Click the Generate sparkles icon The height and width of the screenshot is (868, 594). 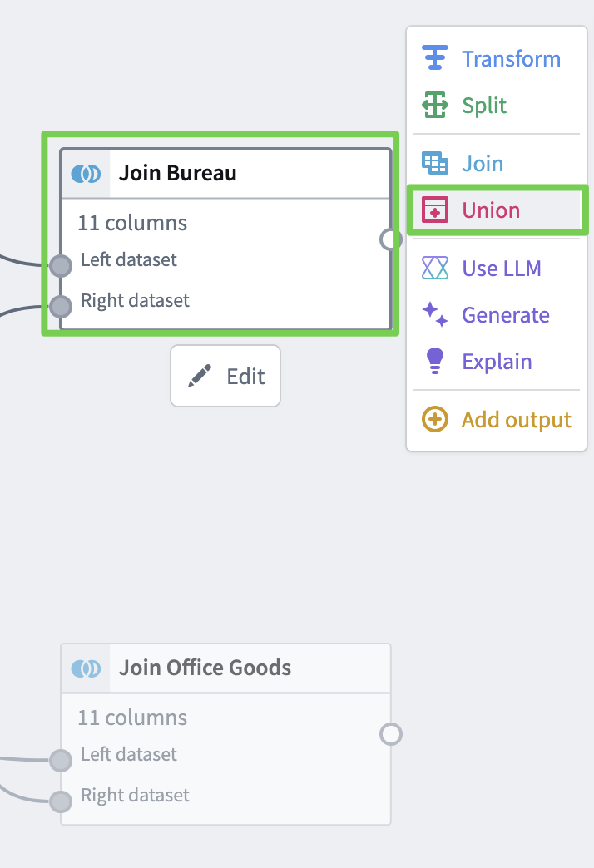pos(435,315)
